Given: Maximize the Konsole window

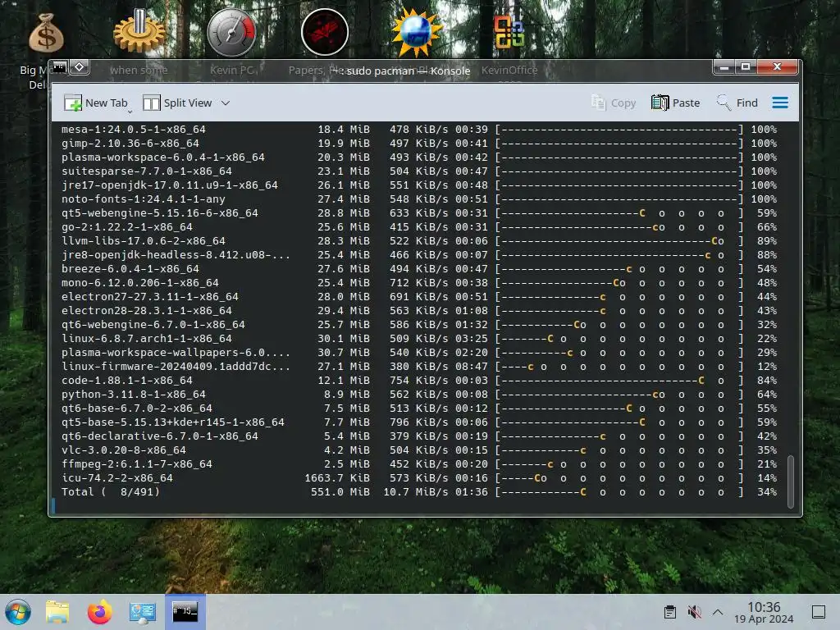Looking at the screenshot, I should [x=745, y=67].
